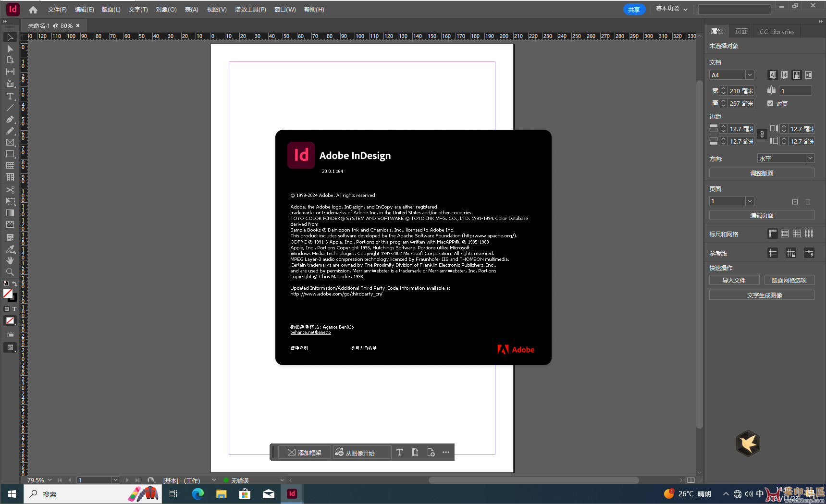This screenshot has width=826, height=504.
Task: Switch to portrait orientation icon
Action: [x=797, y=75]
